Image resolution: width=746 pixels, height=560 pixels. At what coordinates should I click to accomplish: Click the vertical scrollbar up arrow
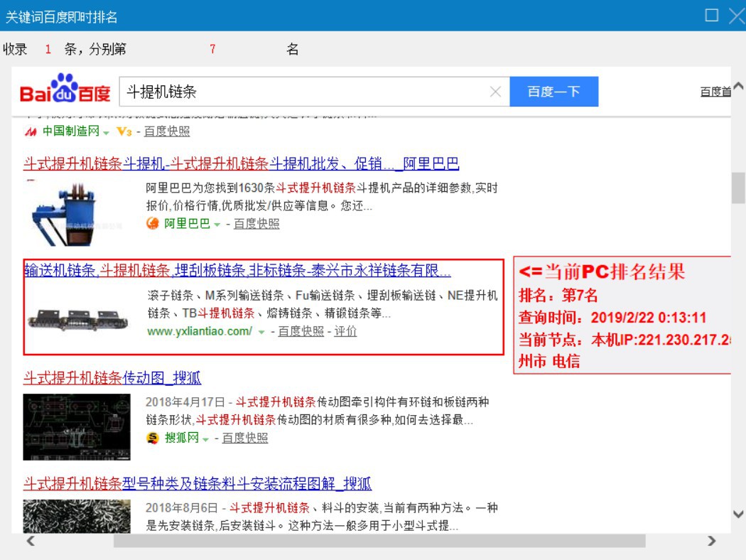tap(738, 87)
